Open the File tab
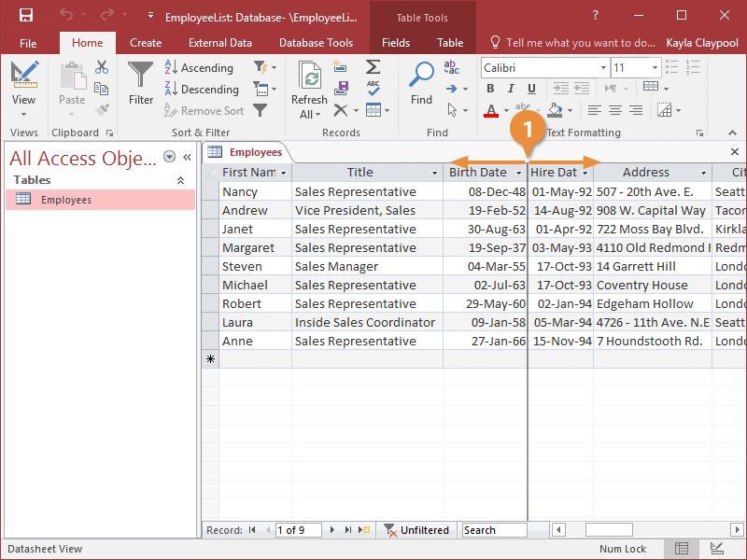The image size is (747, 560). pyautogui.click(x=28, y=43)
